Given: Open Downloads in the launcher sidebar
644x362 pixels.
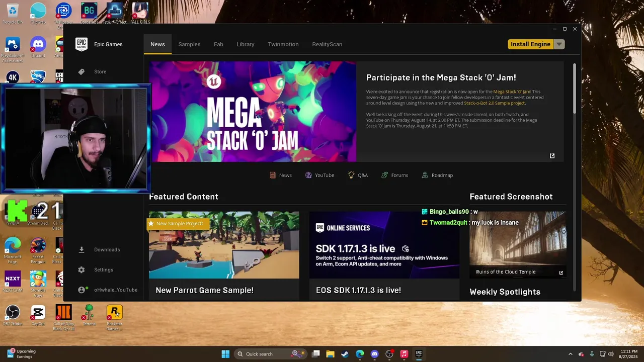Looking at the screenshot, I should click(x=99, y=249).
